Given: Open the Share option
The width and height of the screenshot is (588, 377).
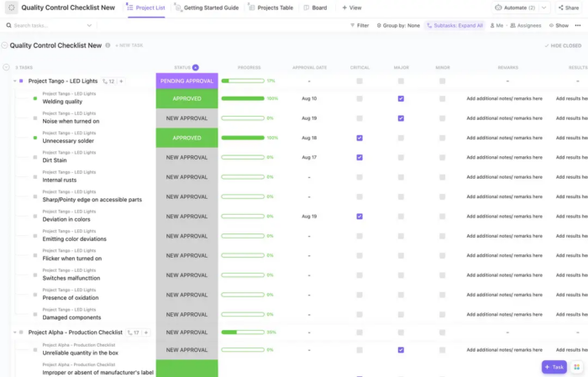Looking at the screenshot, I should pos(568,8).
